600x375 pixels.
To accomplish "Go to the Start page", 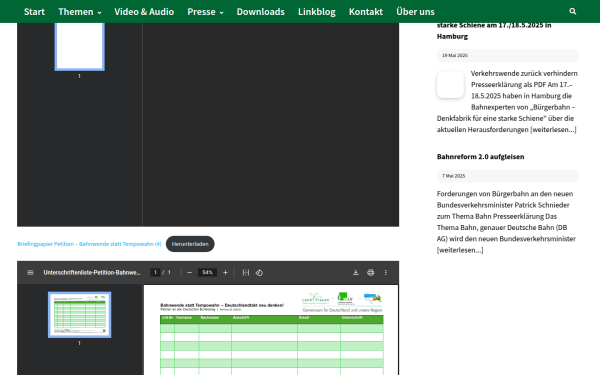I will pos(34,12).
